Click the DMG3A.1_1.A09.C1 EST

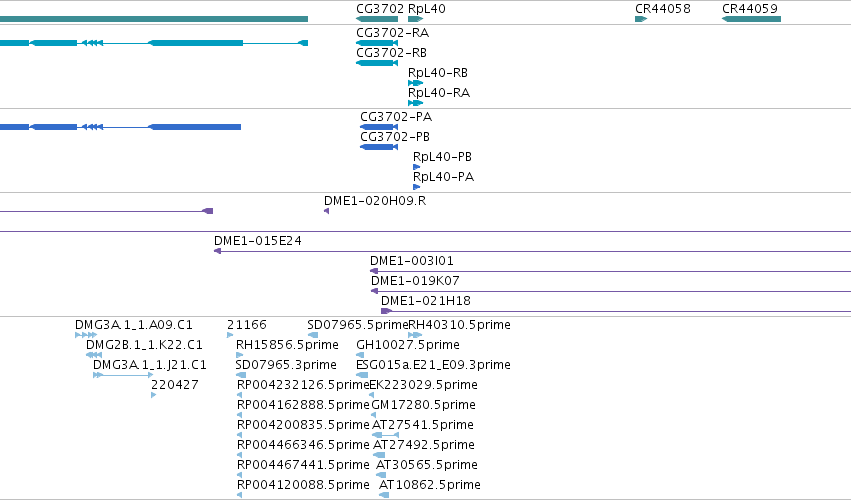(86, 335)
